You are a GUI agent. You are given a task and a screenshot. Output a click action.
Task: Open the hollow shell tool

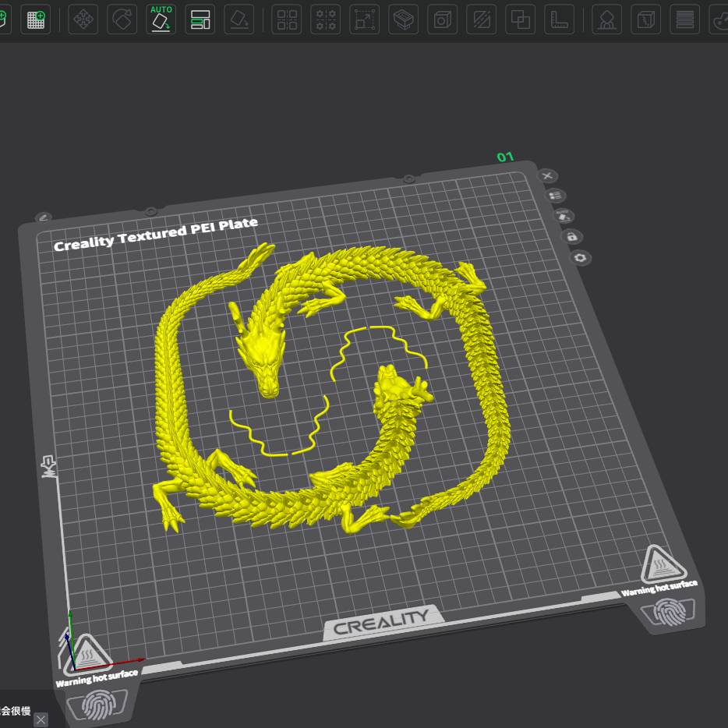pyautogui.click(x=404, y=19)
